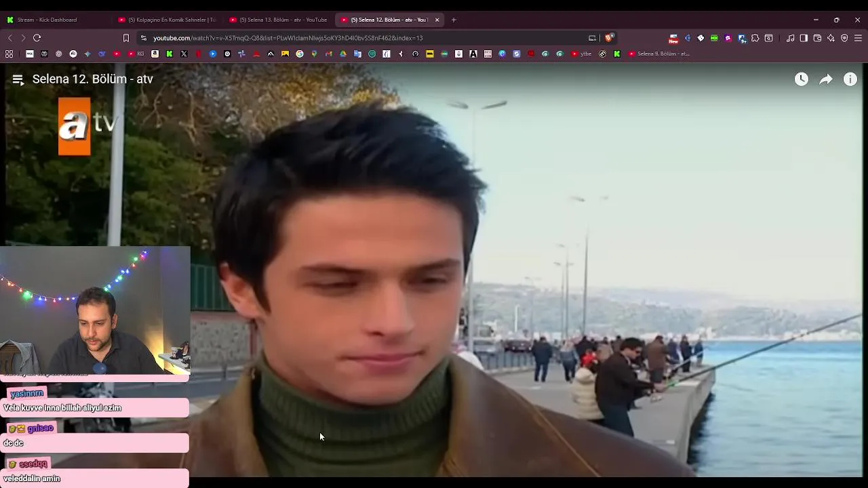Share the Selena 12. Bölüm video
Screen dimensions: 868x488
[826, 79]
